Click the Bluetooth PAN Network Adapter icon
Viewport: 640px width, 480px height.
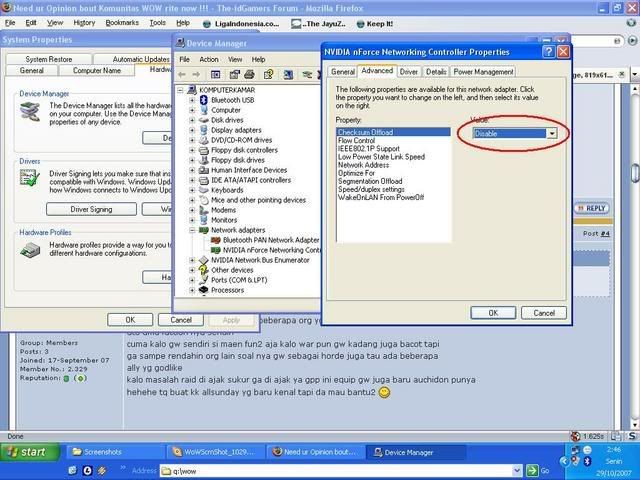coord(216,240)
